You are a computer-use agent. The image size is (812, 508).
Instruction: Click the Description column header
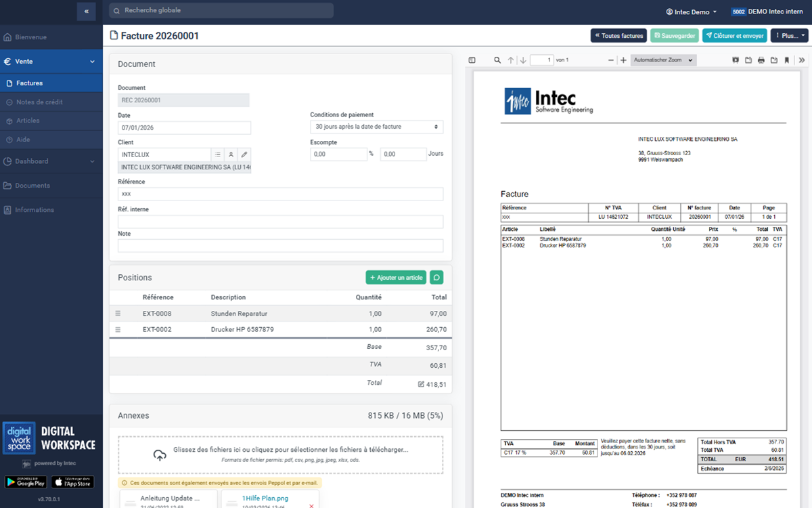pyautogui.click(x=228, y=297)
